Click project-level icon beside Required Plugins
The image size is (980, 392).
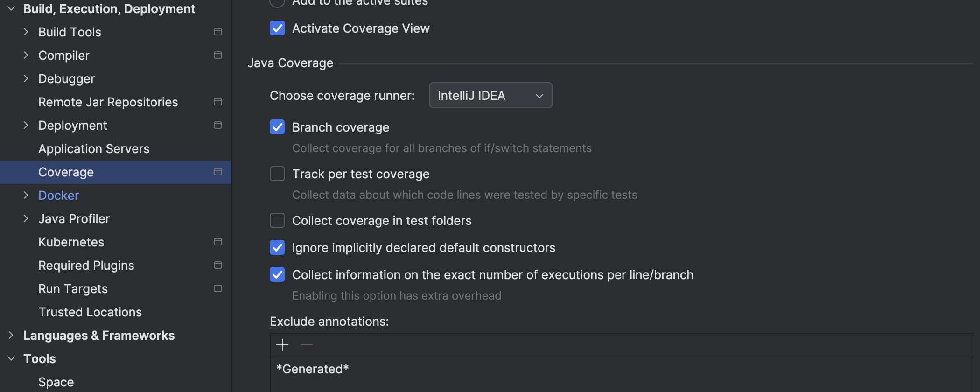click(218, 265)
